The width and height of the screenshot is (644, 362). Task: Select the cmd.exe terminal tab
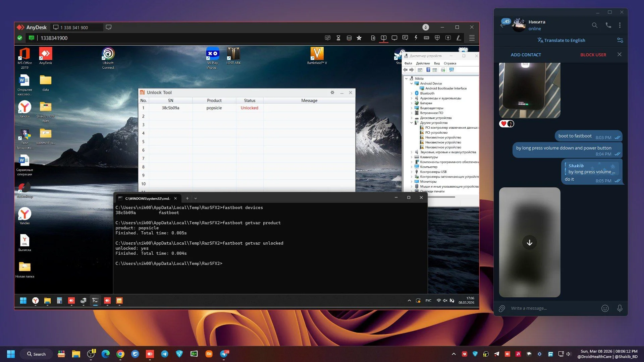point(148,198)
